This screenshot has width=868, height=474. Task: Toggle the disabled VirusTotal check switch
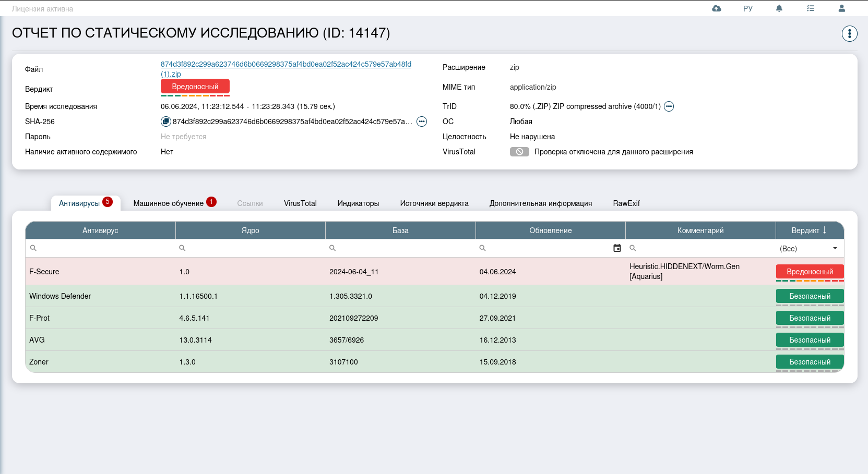519,152
